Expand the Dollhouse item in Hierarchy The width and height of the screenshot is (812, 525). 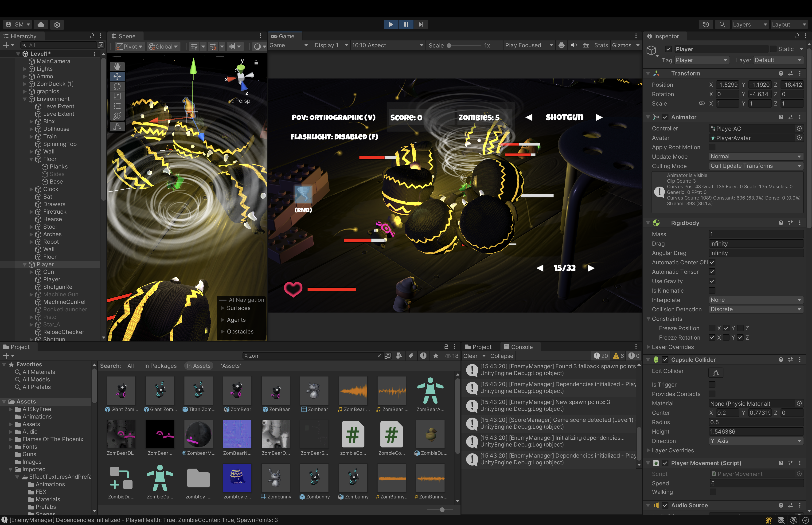(x=31, y=129)
